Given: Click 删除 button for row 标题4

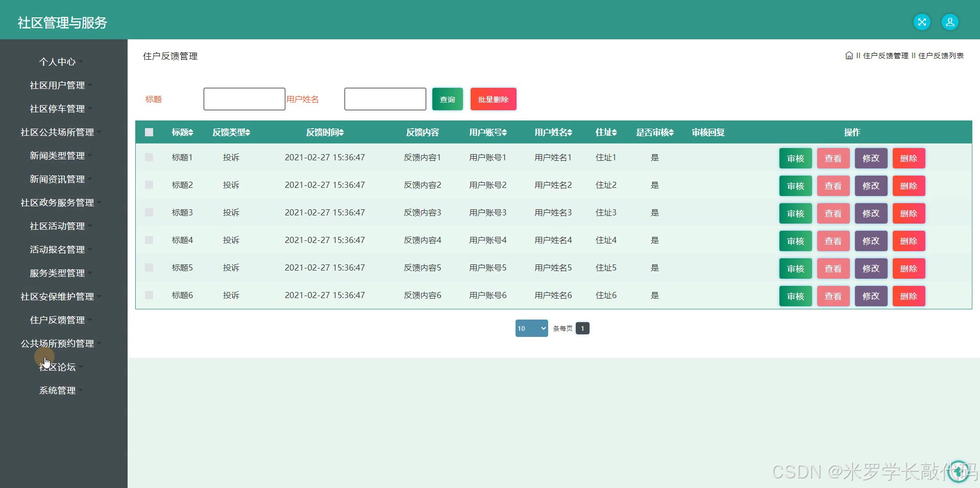Looking at the screenshot, I should (909, 241).
